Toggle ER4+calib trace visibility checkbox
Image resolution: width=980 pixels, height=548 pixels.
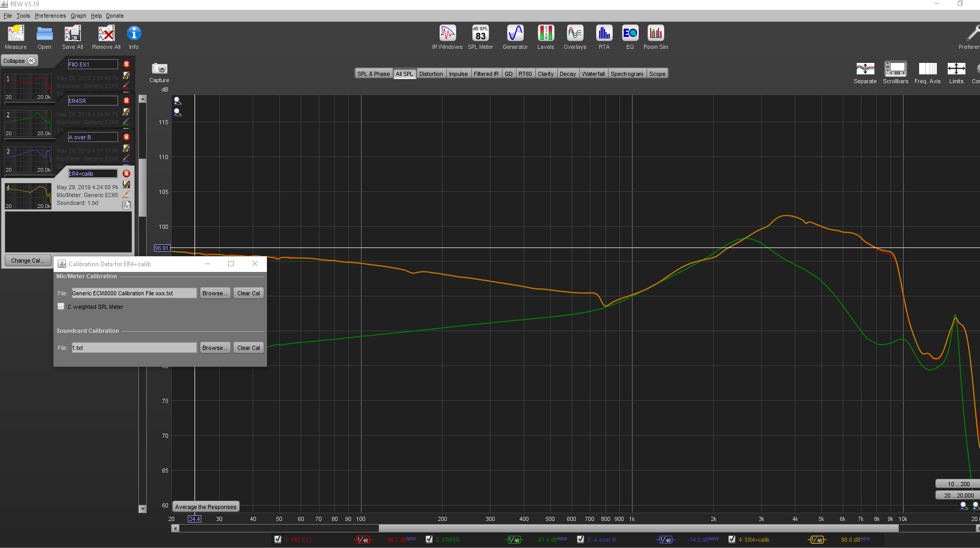point(732,539)
